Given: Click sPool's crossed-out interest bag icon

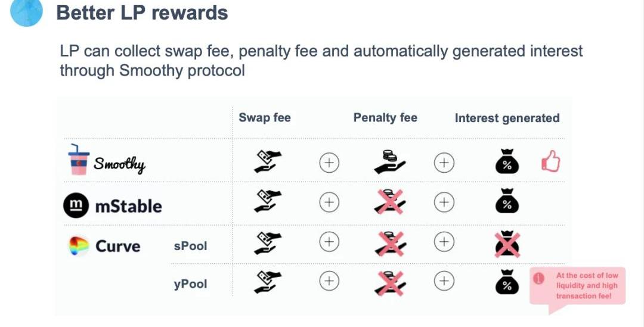Looking at the screenshot, I should (507, 243).
